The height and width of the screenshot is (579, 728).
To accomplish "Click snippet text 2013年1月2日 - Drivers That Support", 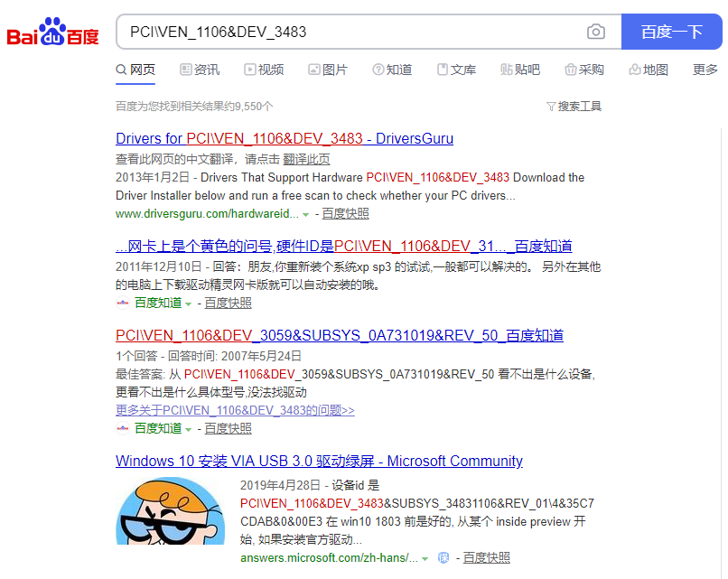I will [239, 177].
